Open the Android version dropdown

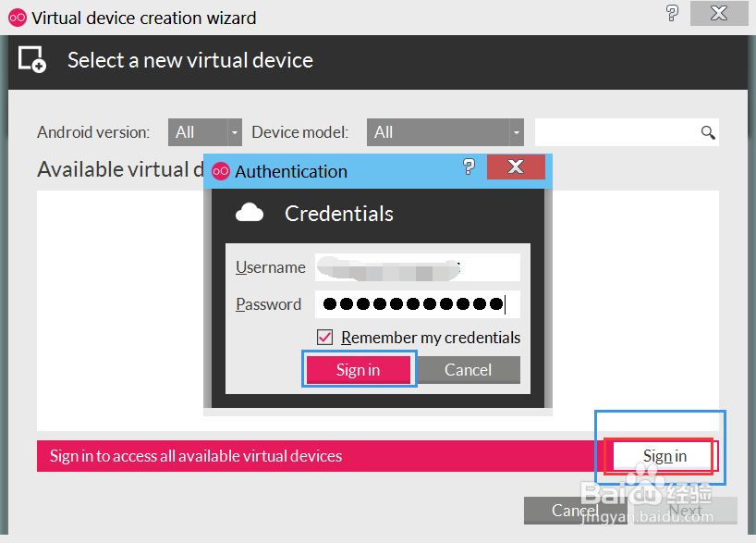pyautogui.click(x=205, y=132)
